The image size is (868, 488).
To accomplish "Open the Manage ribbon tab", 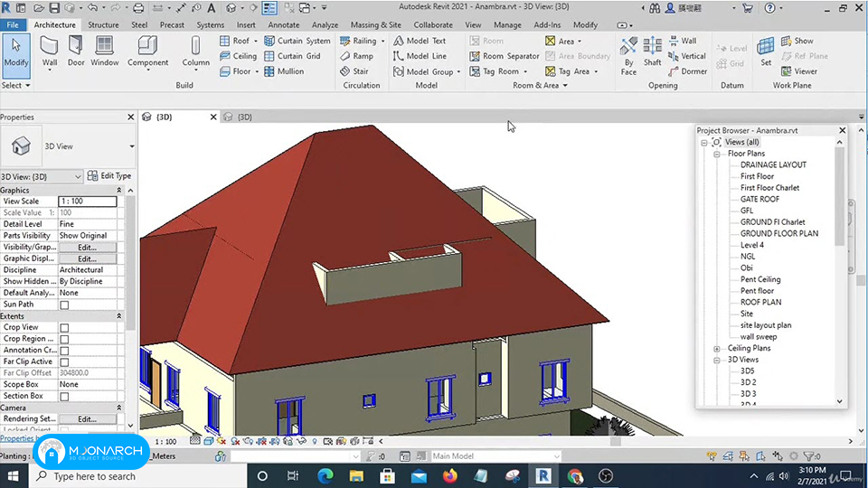I will point(507,25).
